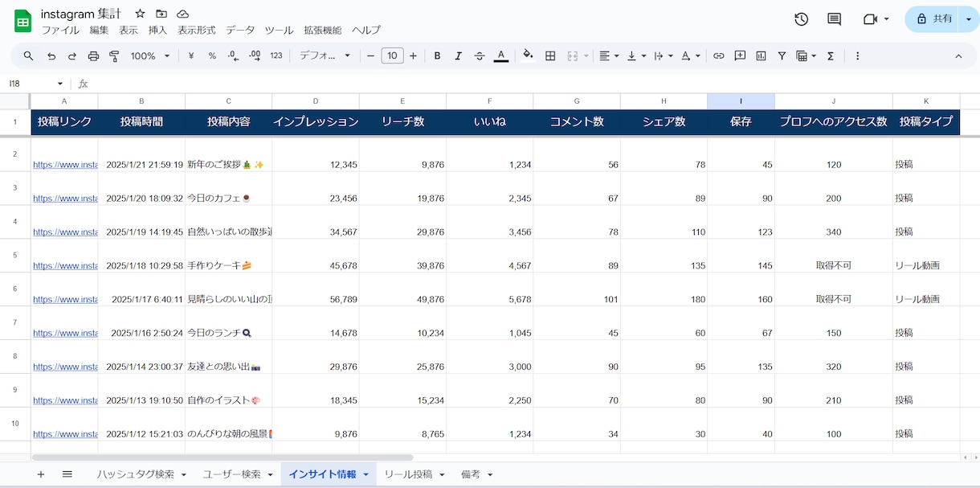The width and height of the screenshot is (980, 488).
Task: Open the comments panel icon
Action: (835, 19)
